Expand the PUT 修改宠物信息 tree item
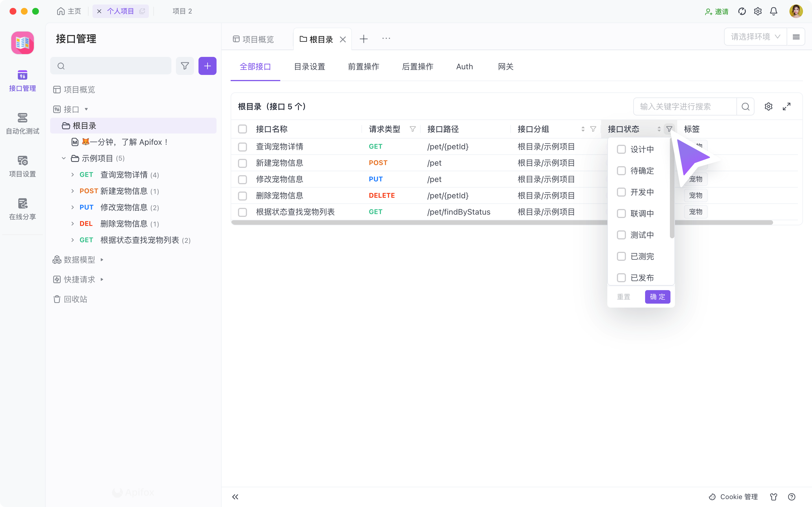 pyautogui.click(x=72, y=207)
